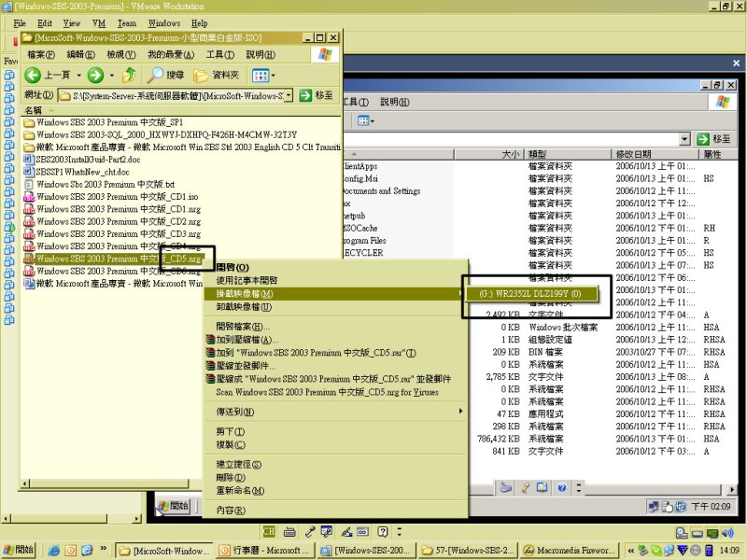
Task: Click the host Start (開始) button on taskbar
Action: [x=19, y=550]
